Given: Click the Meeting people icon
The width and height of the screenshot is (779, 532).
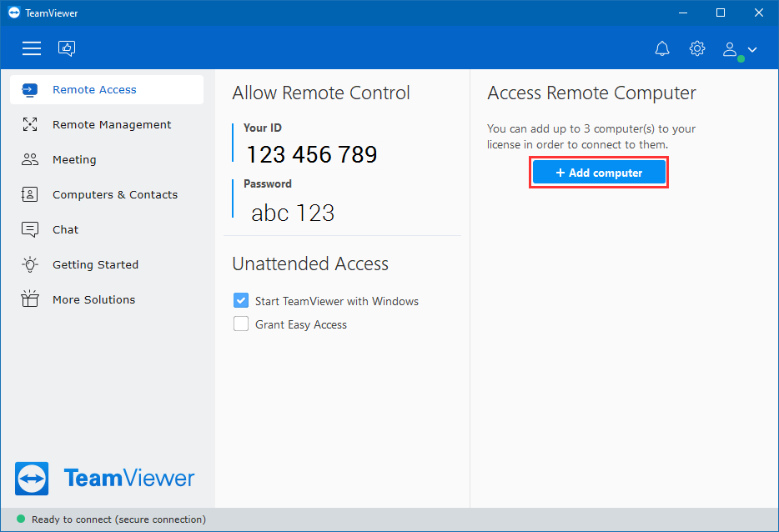Looking at the screenshot, I should [30, 159].
